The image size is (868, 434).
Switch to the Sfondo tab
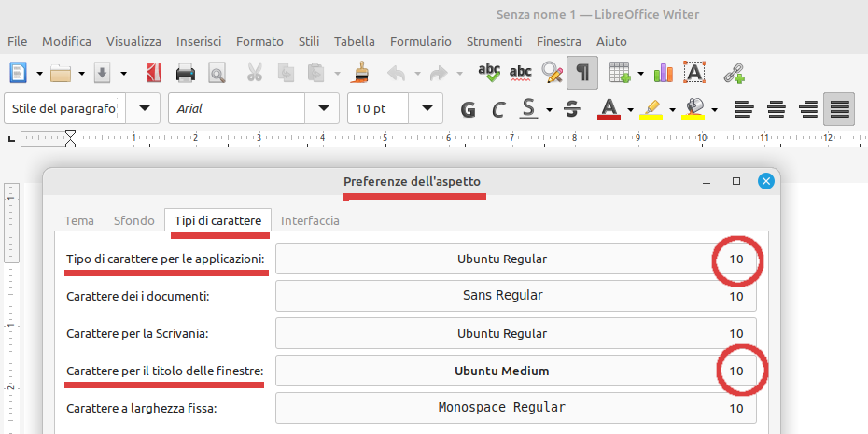tap(134, 220)
